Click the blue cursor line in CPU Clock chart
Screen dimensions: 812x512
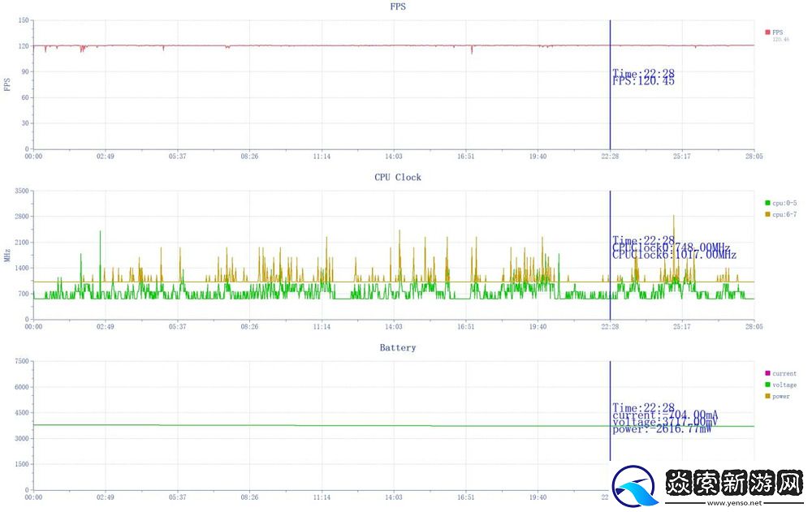point(610,284)
